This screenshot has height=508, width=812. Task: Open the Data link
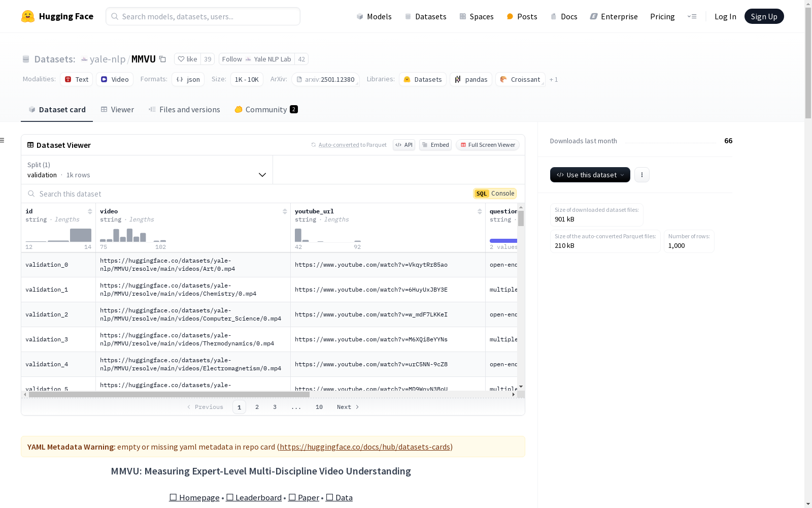(x=339, y=498)
